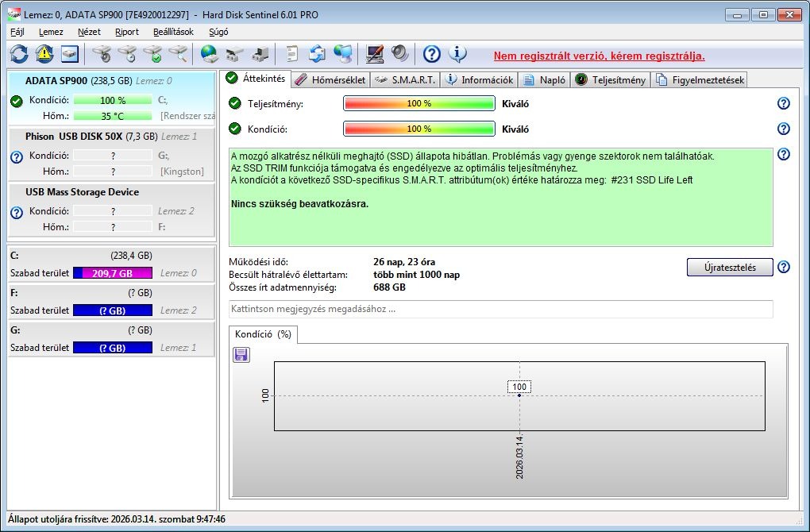Click the disk drive panel toolbar icon
Image resolution: width=810 pixels, height=532 pixels.
tap(70, 54)
